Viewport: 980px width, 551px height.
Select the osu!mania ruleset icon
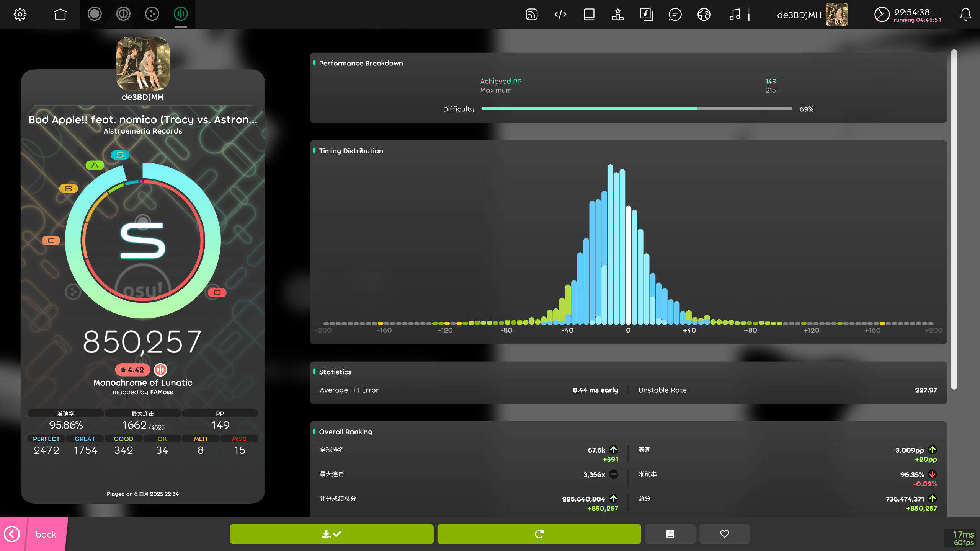[x=181, y=14]
